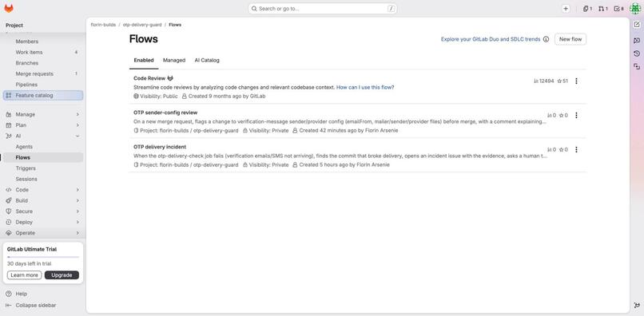Click the Flows breadcrumb text

point(175,25)
